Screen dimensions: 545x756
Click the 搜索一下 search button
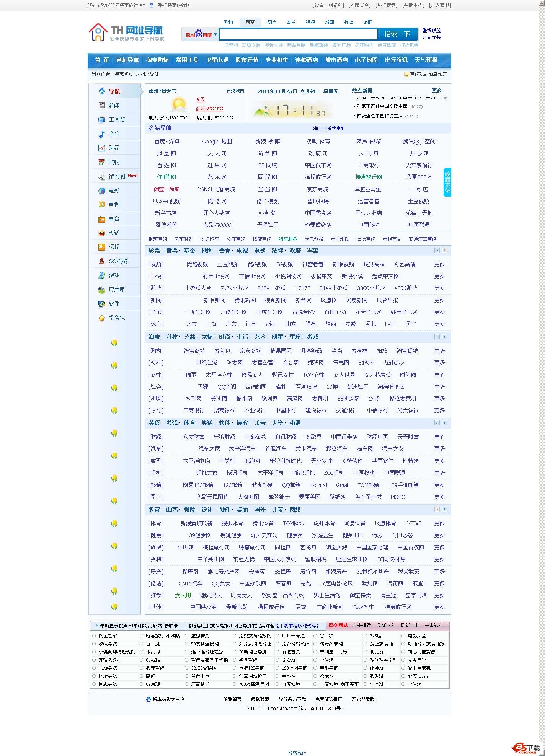pos(397,34)
